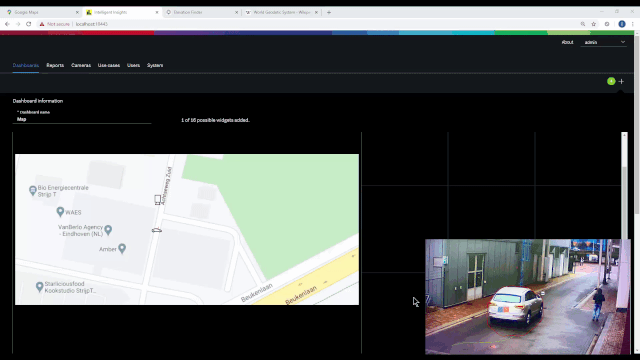This screenshot has height=360, width=640.
Task: Open the Users tab
Action: pyautogui.click(x=133, y=65)
